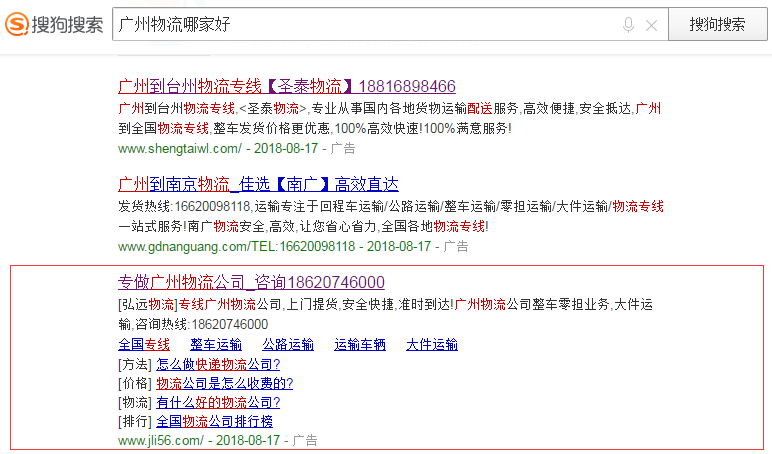
Task: Click the www.jli56.com green URL
Action: 161,440
